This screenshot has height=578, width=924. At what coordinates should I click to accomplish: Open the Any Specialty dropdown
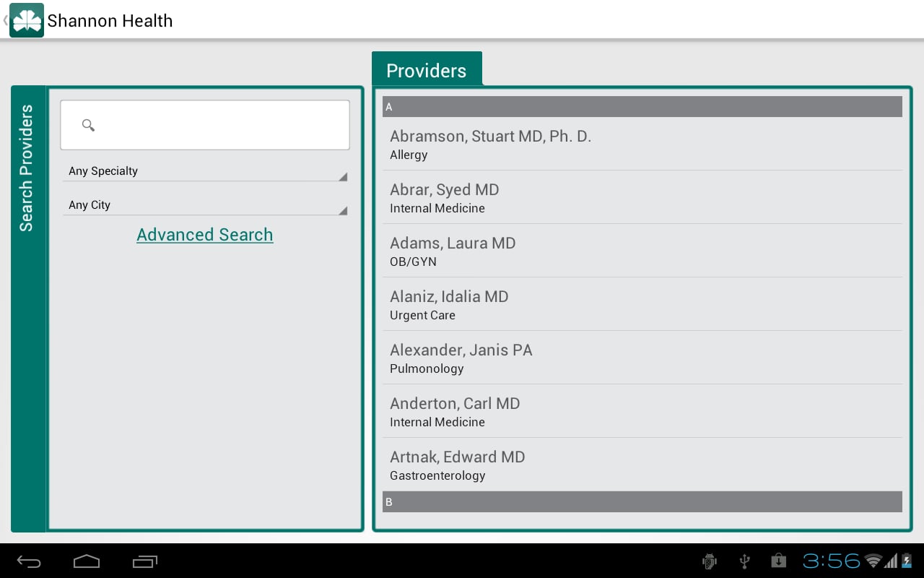click(x=205, y=171)
